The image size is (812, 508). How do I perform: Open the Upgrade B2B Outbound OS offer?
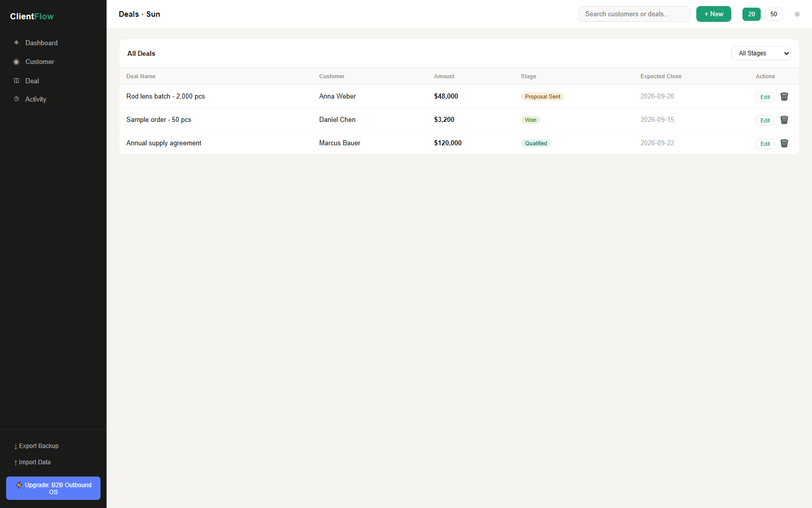point(53,488)
